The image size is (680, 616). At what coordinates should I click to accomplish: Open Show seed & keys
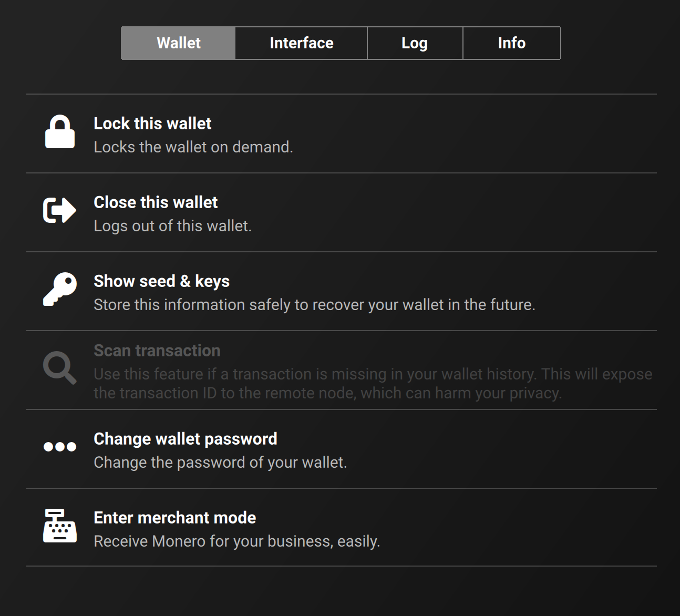click(x=161, y=281)
